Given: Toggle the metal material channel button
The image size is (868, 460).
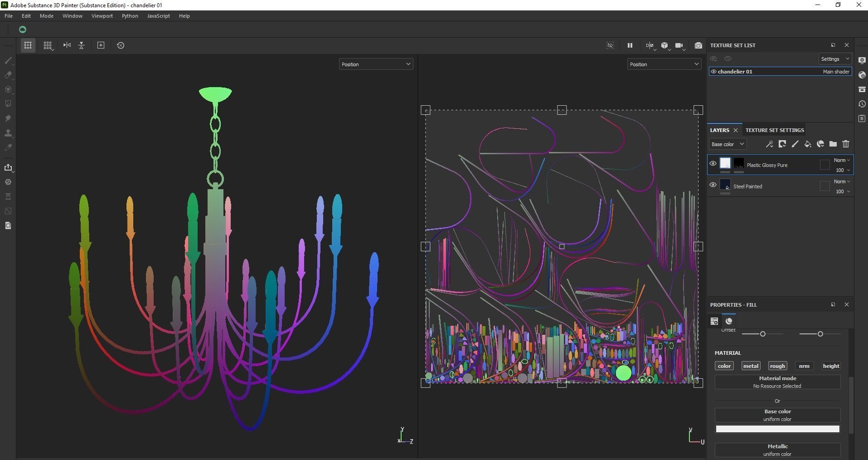Looking at the screenshot, I should tap(751, 366).
